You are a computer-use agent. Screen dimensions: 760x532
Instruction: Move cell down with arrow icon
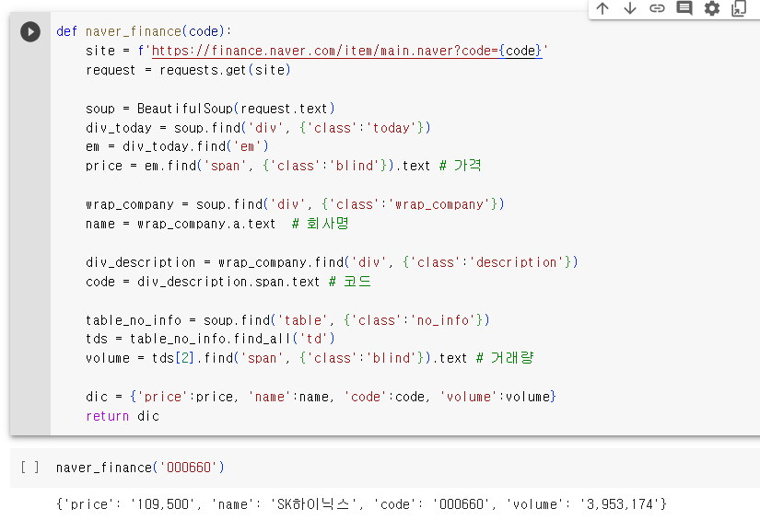[629, 8]
